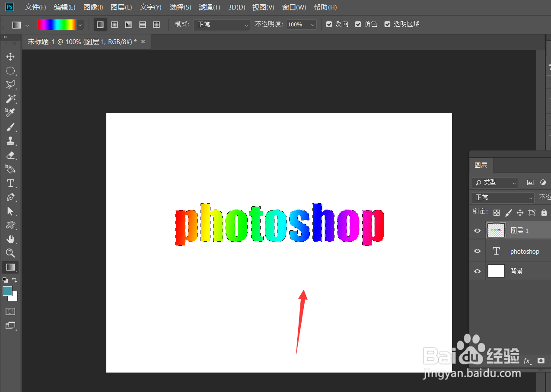Image resolution: width=551 pixels, height=392 pixels.
Task: Select the Magic Wand tool
Action: [10, 99]
